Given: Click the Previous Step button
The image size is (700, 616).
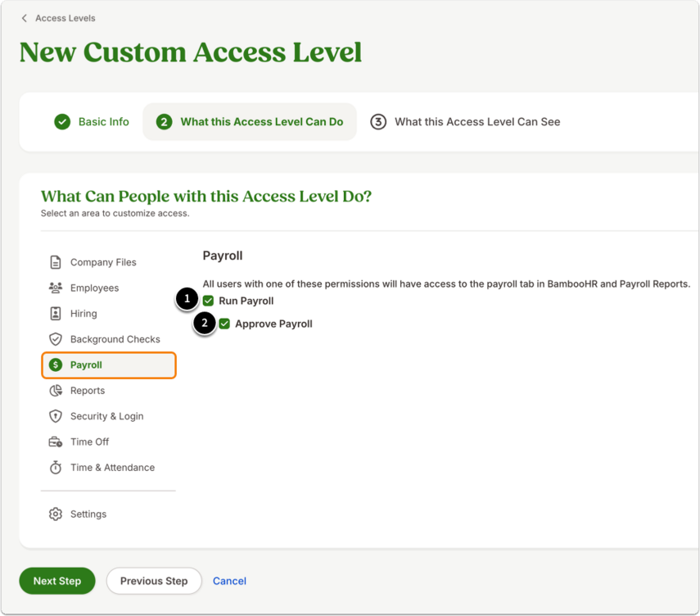Looking at the screenshot, I should (154, 581).
